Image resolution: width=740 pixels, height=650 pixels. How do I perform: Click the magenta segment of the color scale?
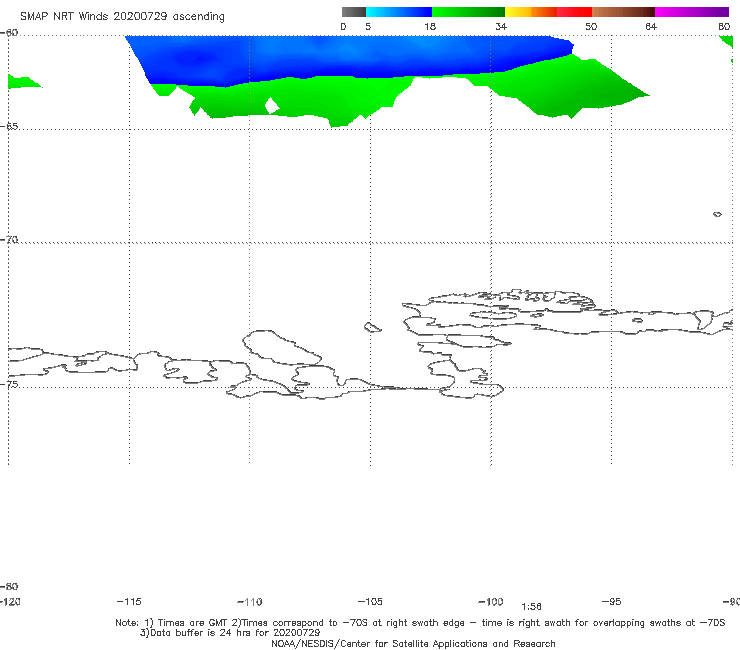pos(692,12)
